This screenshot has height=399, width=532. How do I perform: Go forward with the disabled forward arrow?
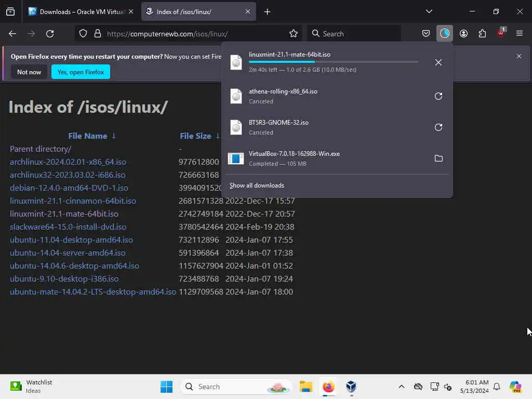31,34
